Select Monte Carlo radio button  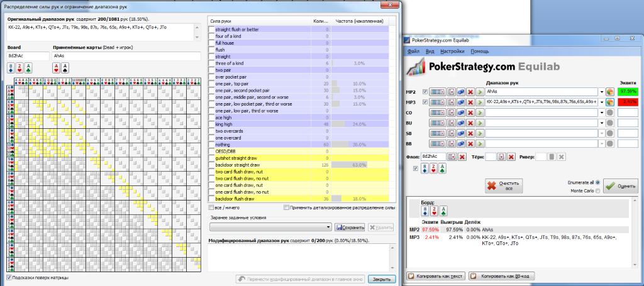click(597, 191)
